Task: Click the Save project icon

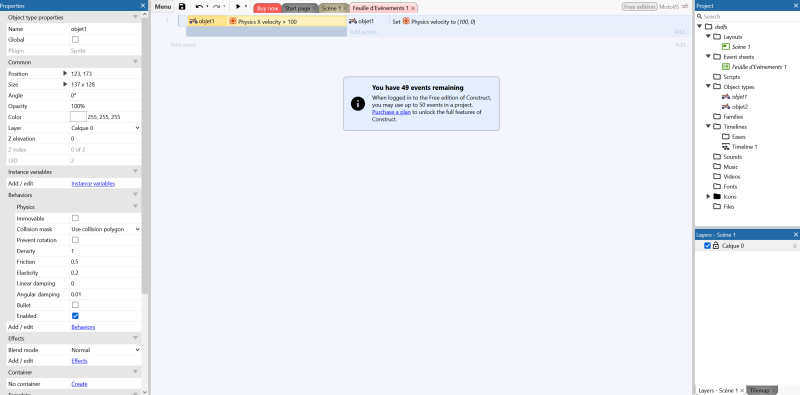Action: point(182,7)
